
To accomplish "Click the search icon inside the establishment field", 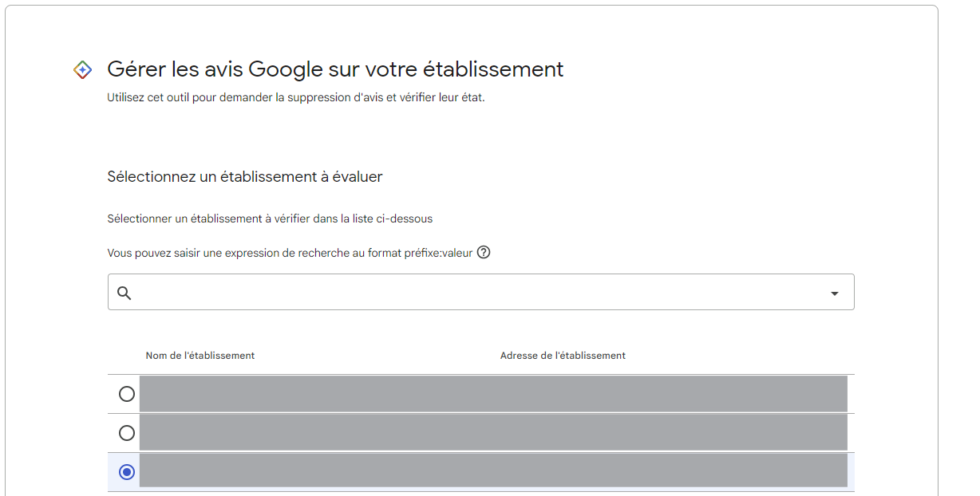I will [x=124, y=292].
